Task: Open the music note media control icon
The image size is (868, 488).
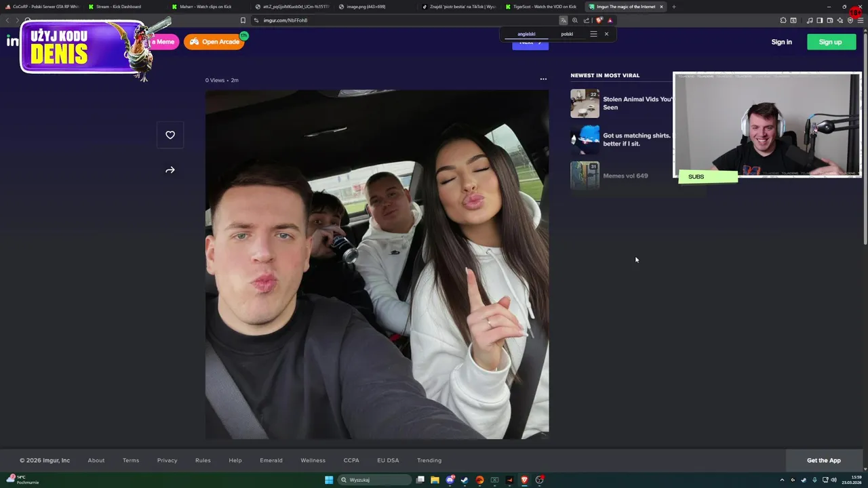Action: click(x=810, y=20)
